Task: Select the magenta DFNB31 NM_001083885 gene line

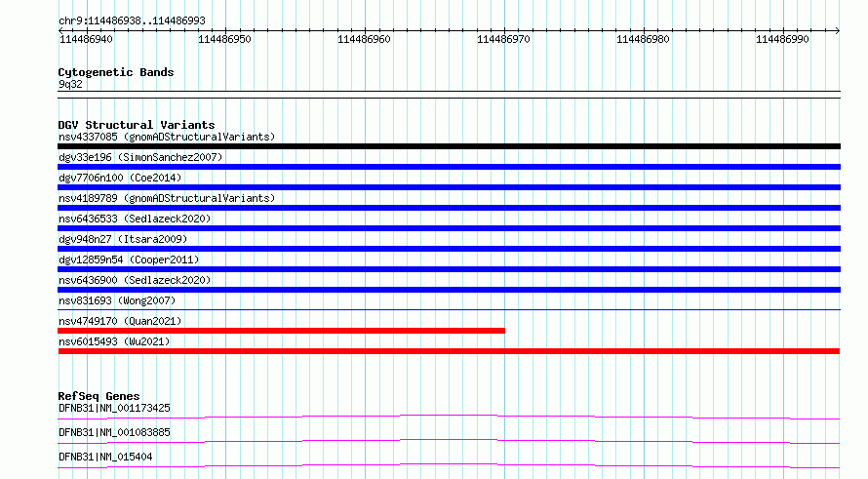Action: 449,441
